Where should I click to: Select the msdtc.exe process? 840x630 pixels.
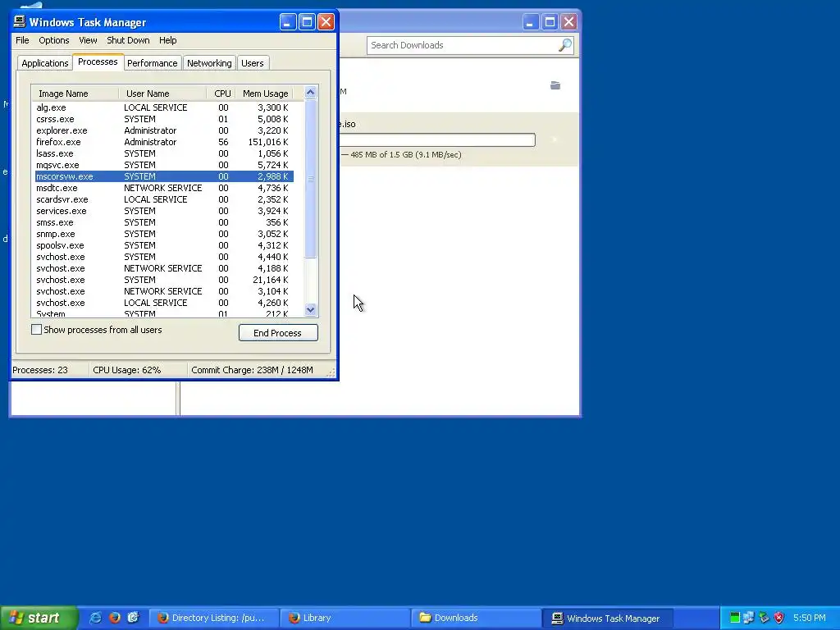coord(163,188)
